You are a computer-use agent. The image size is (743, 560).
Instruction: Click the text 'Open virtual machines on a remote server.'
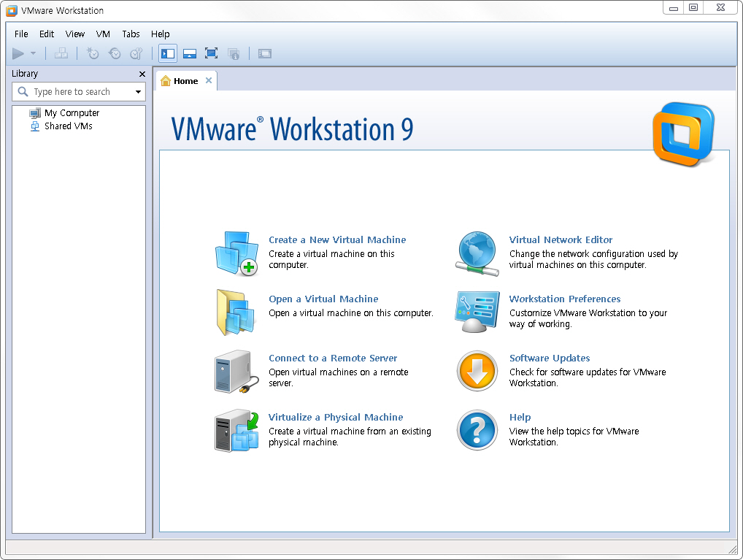(x=339, y=377)
